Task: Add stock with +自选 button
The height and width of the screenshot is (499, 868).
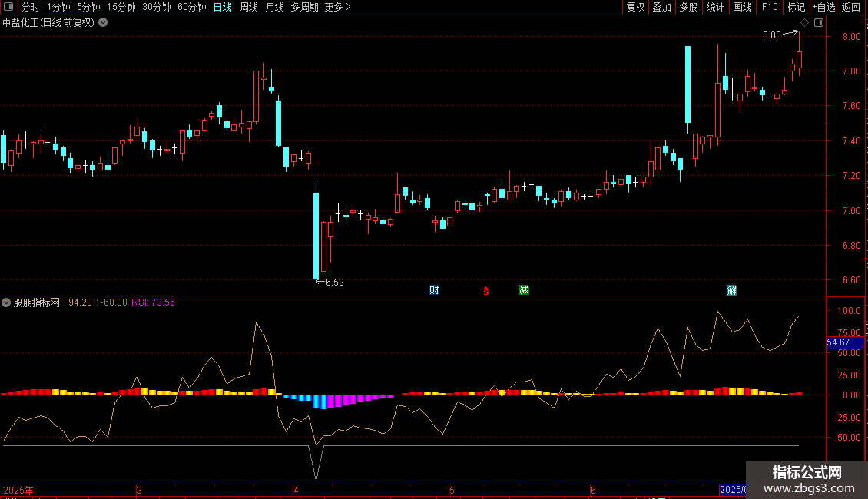Action: pyautogui.click(x=823, y=7)
